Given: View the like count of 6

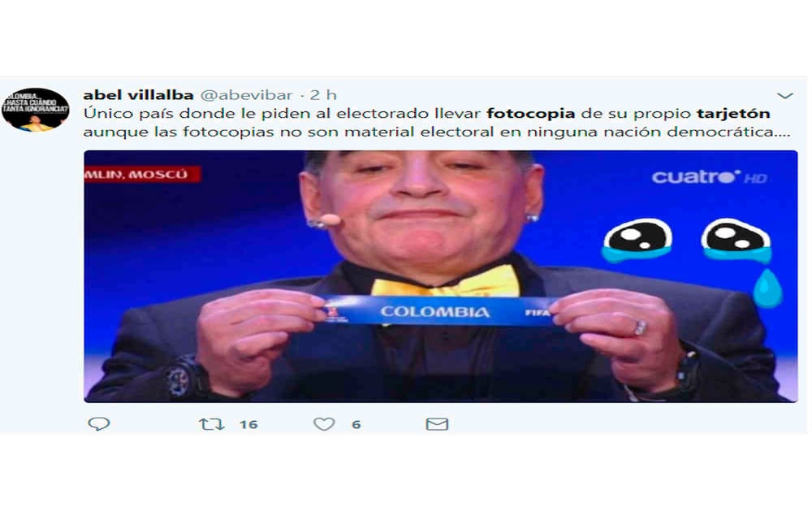Looking at the screenshot, I should point(356,424).
